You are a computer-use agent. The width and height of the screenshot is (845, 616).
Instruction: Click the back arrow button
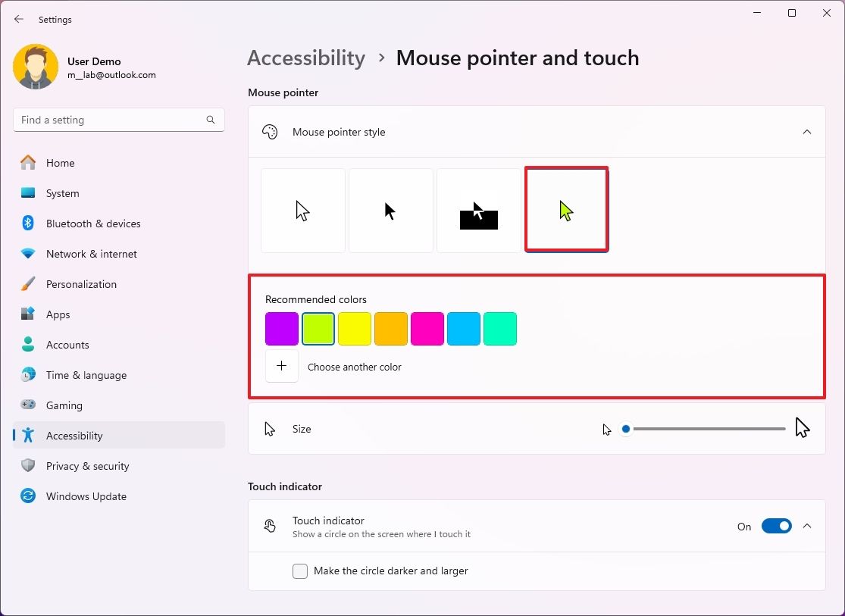click(18, 19)
